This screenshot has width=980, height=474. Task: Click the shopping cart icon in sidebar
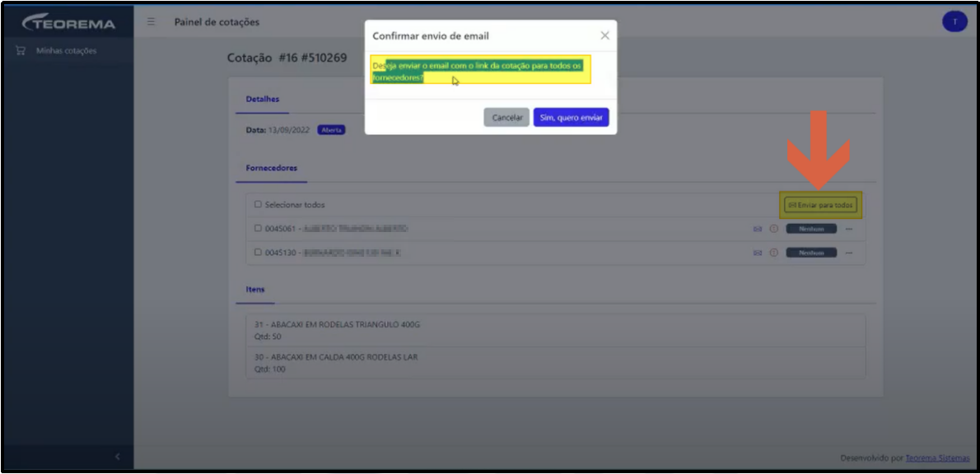pyautogui.click(x=20, y=50)
